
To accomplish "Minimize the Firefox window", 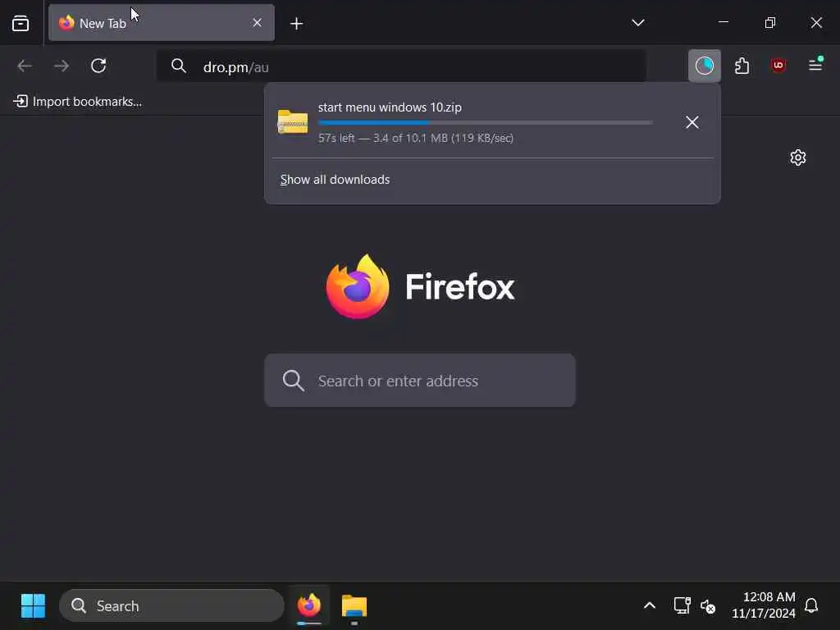I will (724, 22).
